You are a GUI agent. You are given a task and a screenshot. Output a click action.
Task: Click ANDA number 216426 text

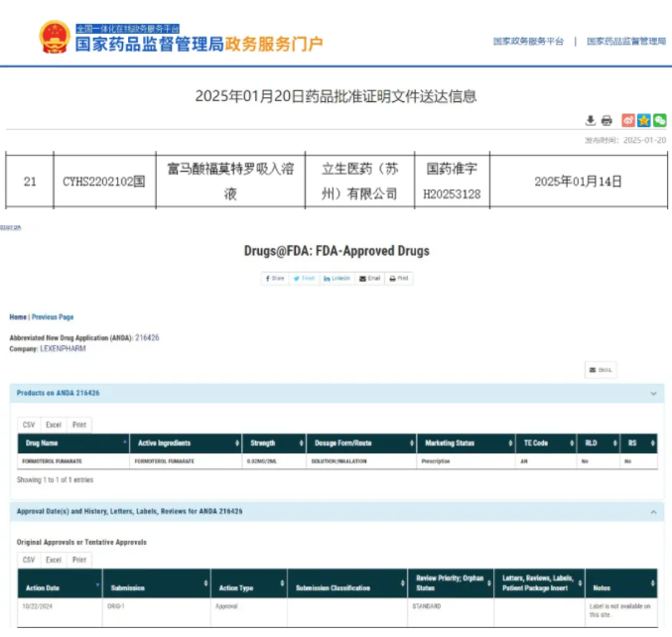[x=147, y=338]
